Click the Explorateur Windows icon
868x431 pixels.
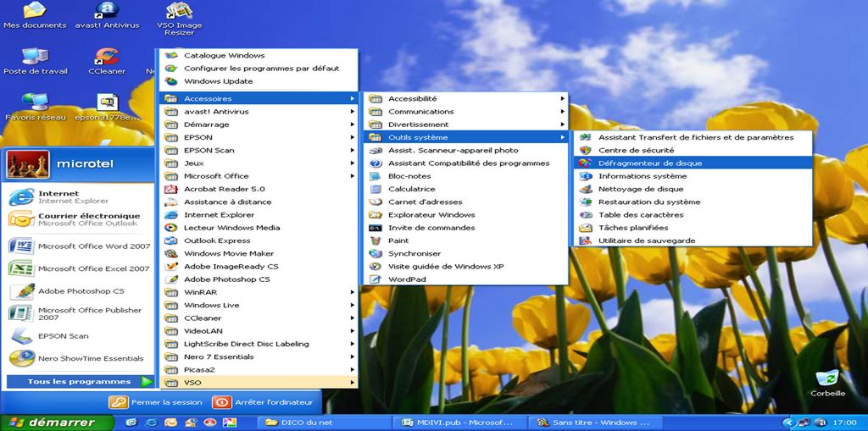pyautogui.click(x=376, y=215)
